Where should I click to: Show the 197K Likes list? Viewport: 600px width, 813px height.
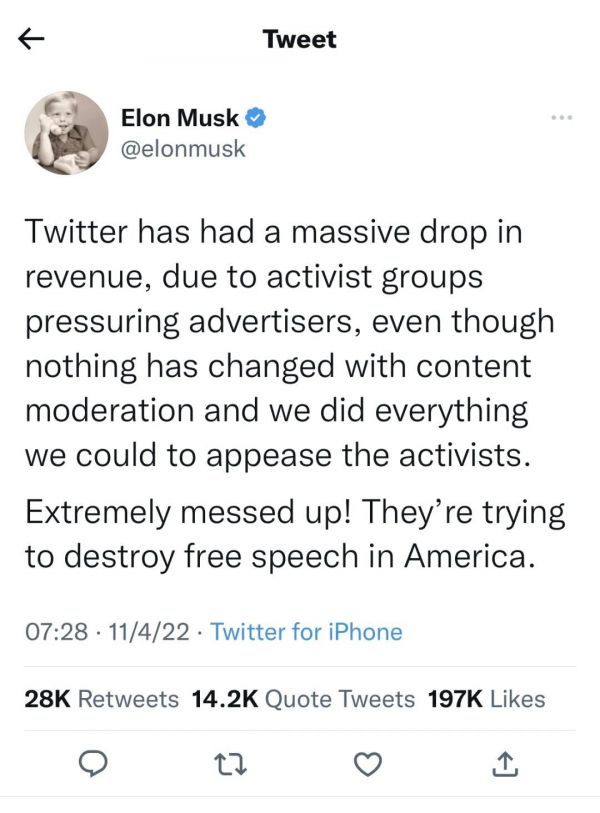point(486,699)
